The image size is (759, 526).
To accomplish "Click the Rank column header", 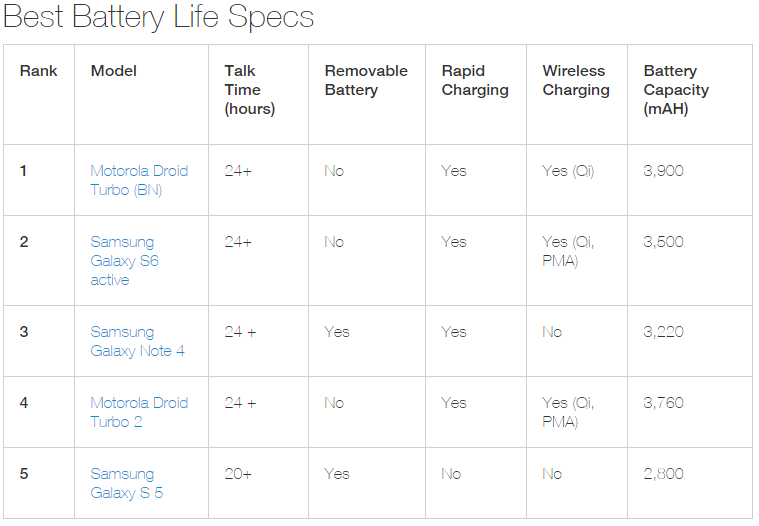I will (x=38, y=71).
